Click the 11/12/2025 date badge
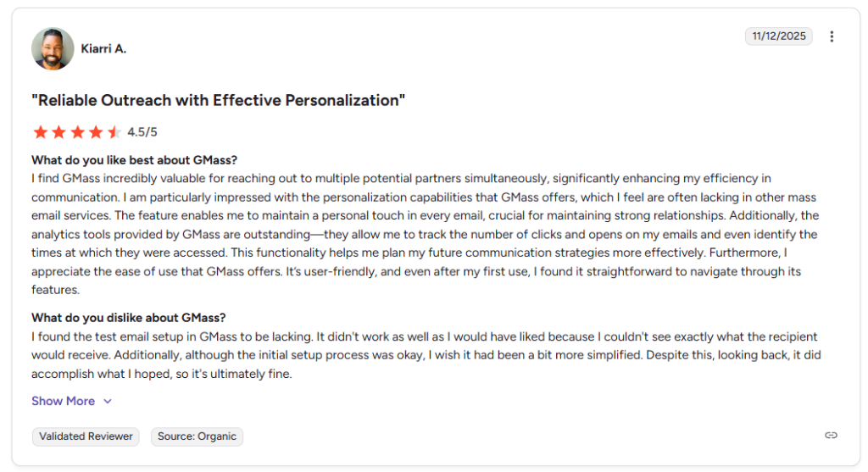 [x=779, y=36]
